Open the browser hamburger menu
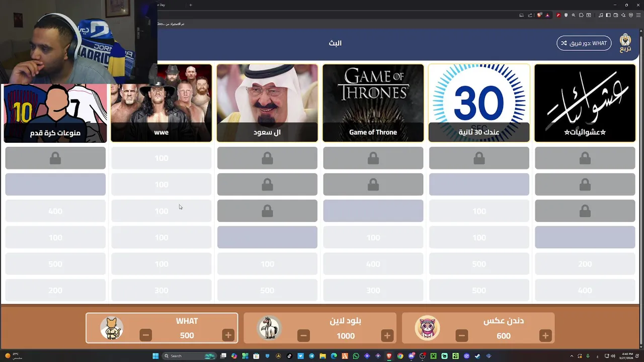Viewport: 644px width, 362px height. pos(638,15)
